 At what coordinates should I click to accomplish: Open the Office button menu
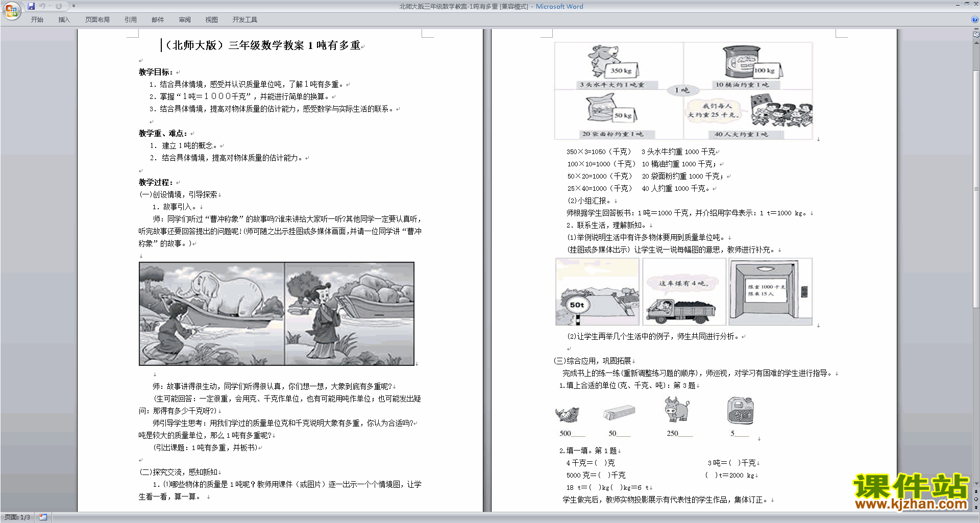(x=11, y=11)
